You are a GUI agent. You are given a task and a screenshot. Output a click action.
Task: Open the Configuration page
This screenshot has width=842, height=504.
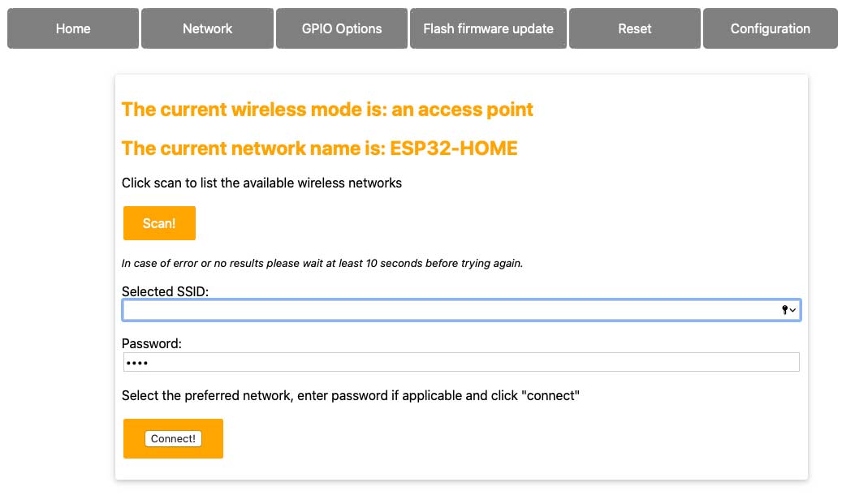[770, 28]
